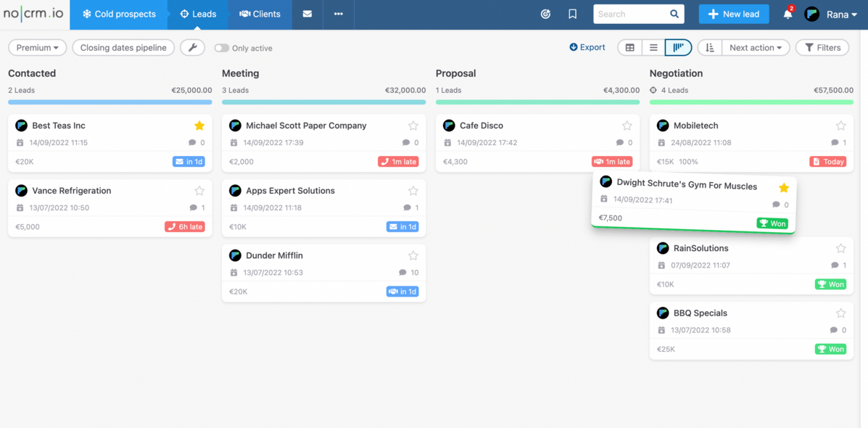Switch to the list view icon

pyautogui.click(x=653, y=47)
